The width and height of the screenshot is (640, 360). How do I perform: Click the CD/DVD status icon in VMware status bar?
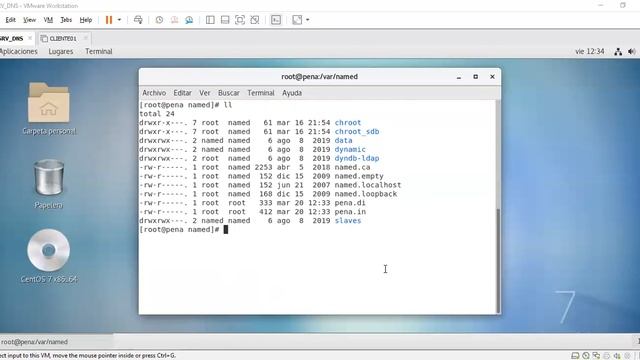(x=586, y=356)
